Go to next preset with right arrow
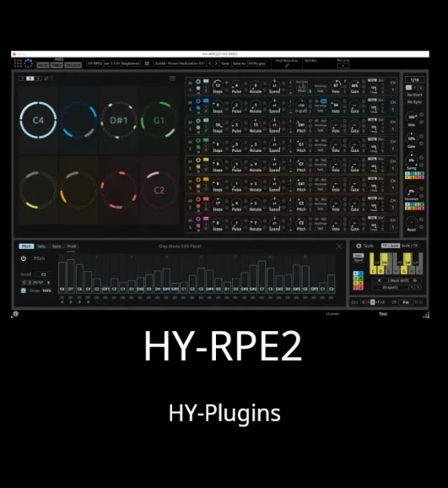 click(216, 63)
